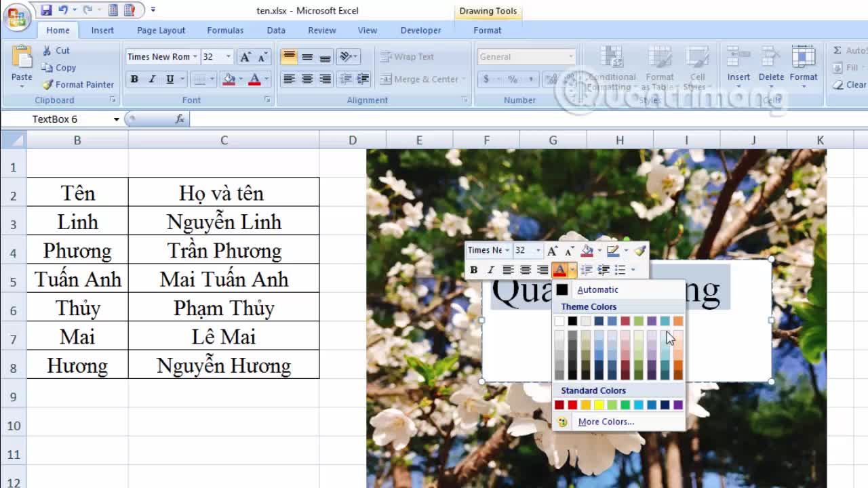Click mini toolbar increase indent icon

click(604, 270)
